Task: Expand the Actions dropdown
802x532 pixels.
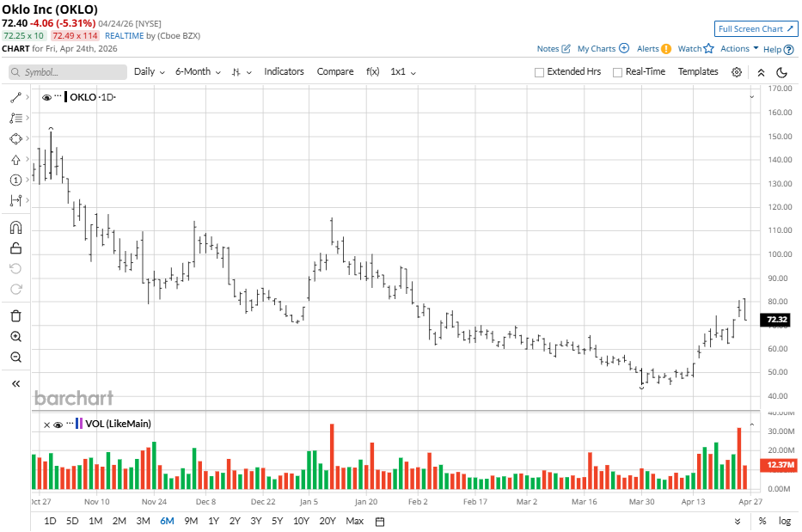Action: tap(739, 49)
